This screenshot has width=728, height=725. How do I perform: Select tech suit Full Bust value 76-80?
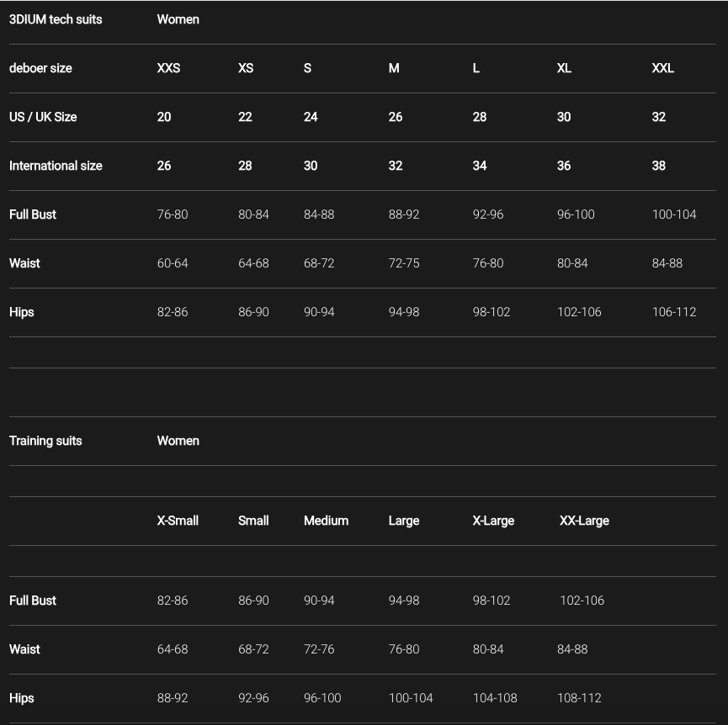coord(173,214)
